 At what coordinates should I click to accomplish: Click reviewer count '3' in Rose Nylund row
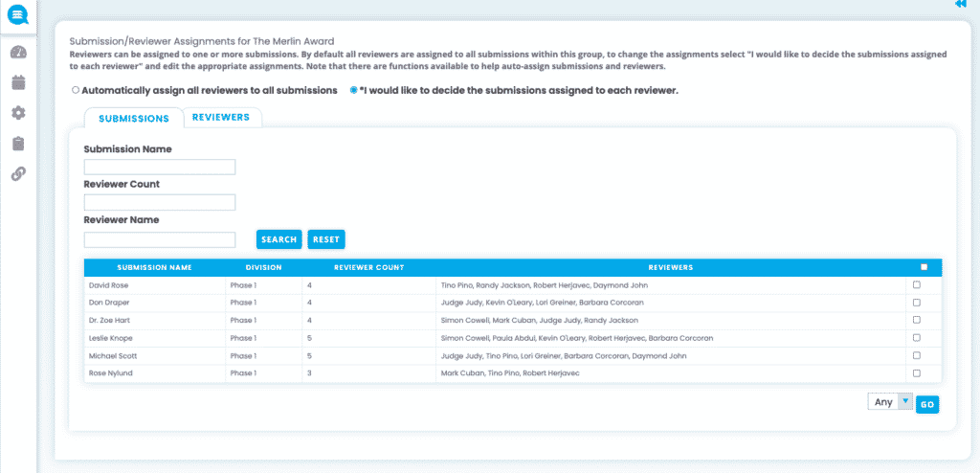pyautogui.click(x=309, y=373)
